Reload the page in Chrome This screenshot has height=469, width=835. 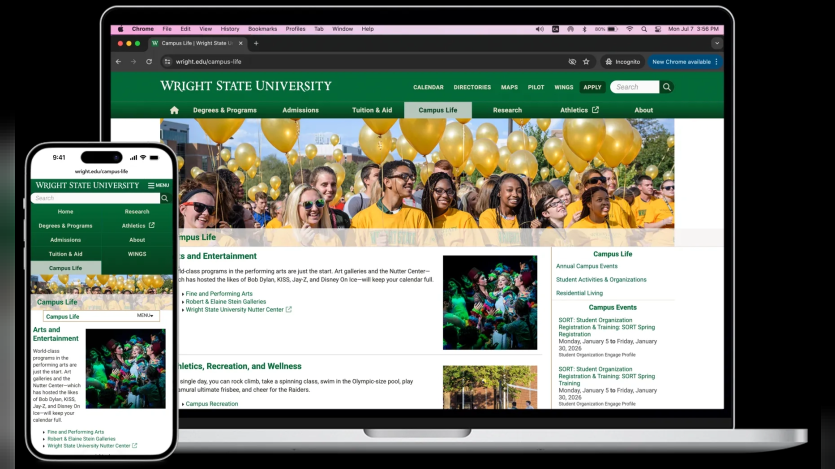149,62
